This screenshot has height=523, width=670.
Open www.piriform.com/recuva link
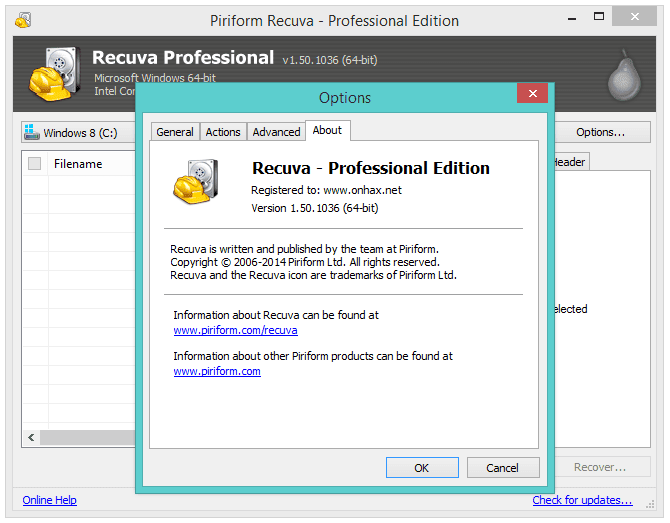coord(235,330)
